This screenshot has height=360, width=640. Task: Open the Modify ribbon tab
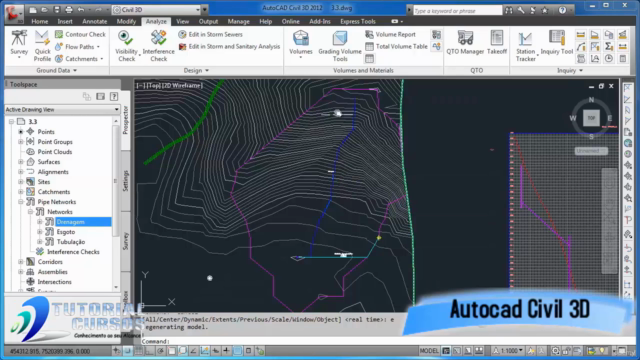tap(126, 21)
